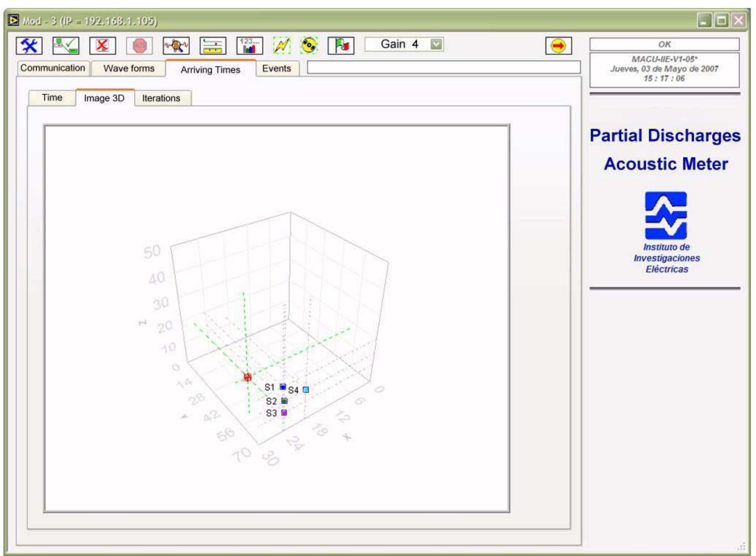Switch to the Time tab

click(x=52, y=97)
